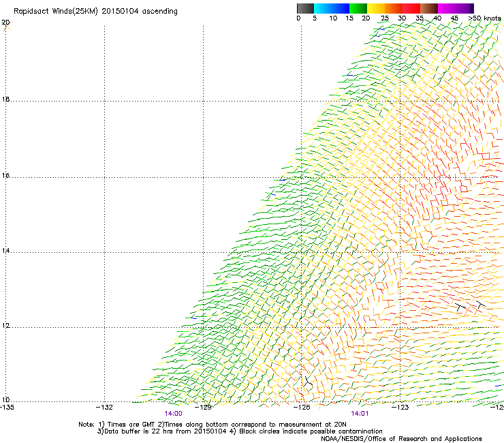The width and height of the screenshot is (504, 443).
Task: Click the cyan-blue 5-15 knots swatch
Action: 332,8
